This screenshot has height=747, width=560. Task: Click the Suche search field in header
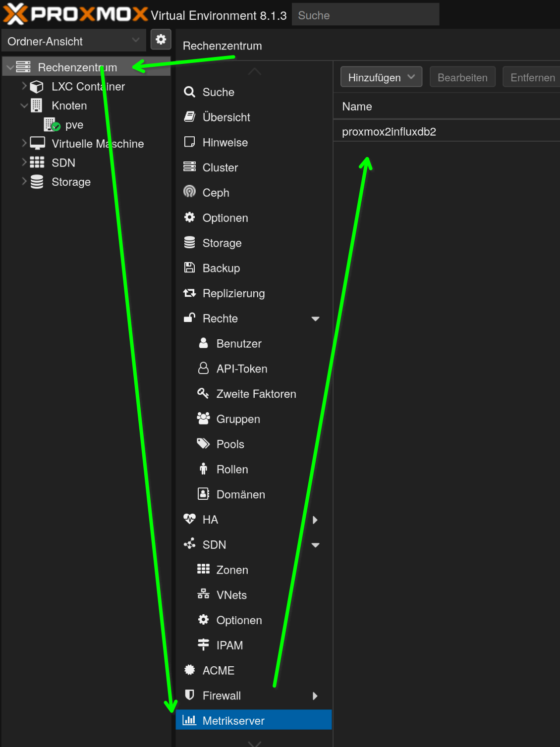(x=366, y=15)
